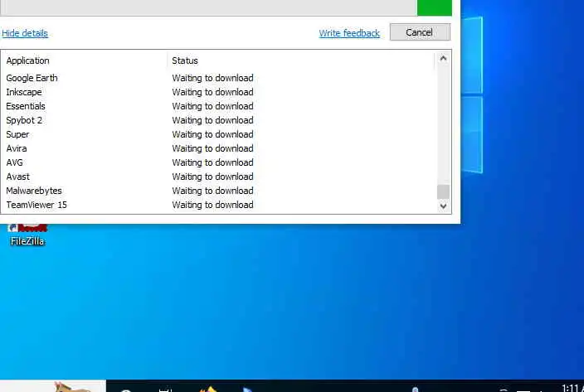Select the Malwarebytes row
584x392 pixels.
(218, 191)
